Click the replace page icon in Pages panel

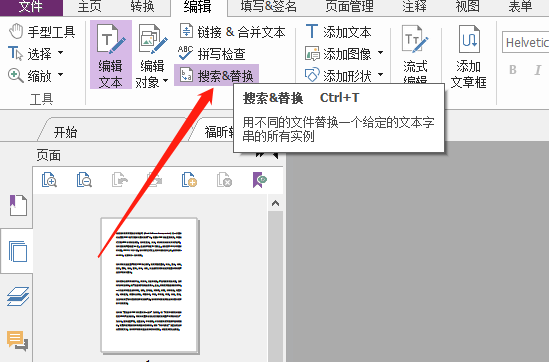click(x=154, y=180)
